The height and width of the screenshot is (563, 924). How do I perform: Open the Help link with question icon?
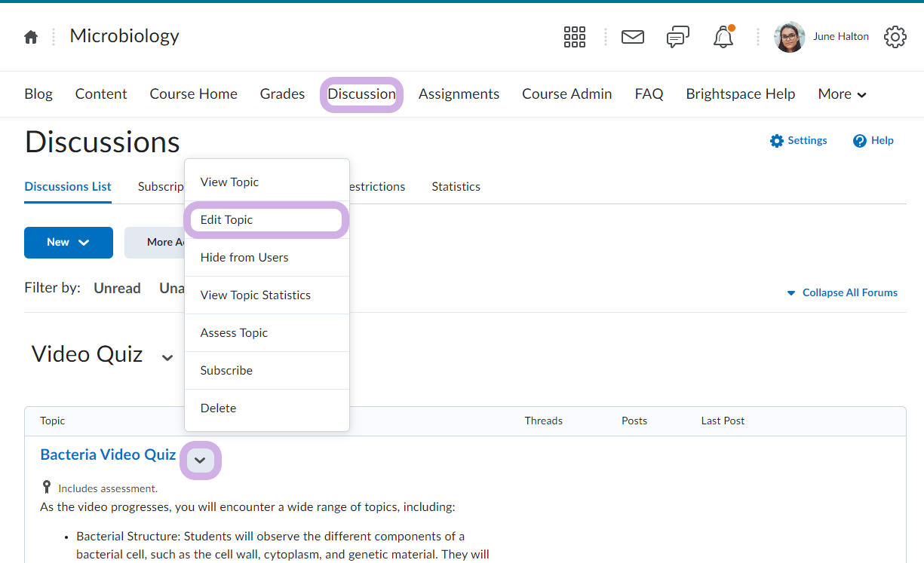click(x=873, y=141)
